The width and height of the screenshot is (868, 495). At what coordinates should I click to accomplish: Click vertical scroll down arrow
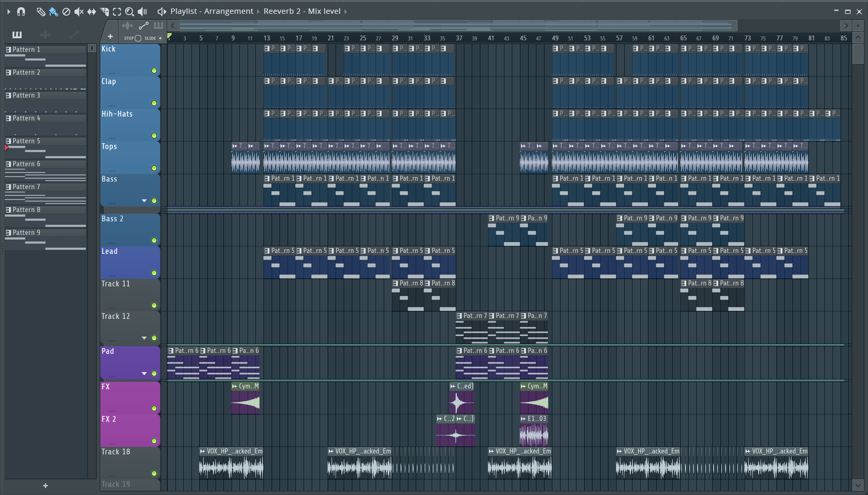point(858,485)
